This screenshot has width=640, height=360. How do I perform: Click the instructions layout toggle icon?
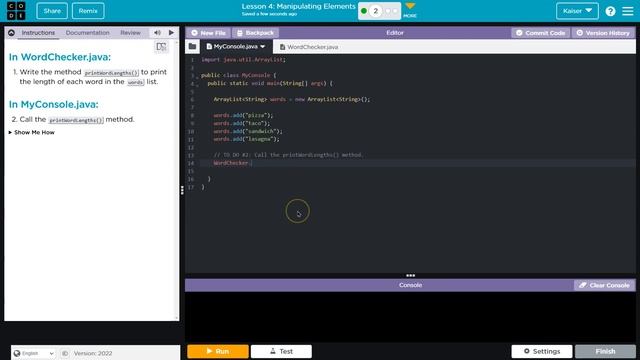(162, 47)
